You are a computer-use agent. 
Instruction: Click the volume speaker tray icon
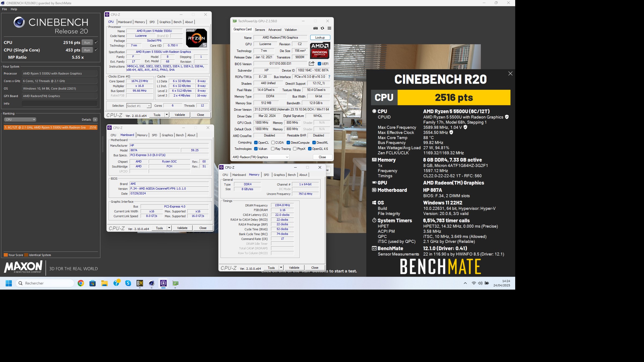point(480,283)
